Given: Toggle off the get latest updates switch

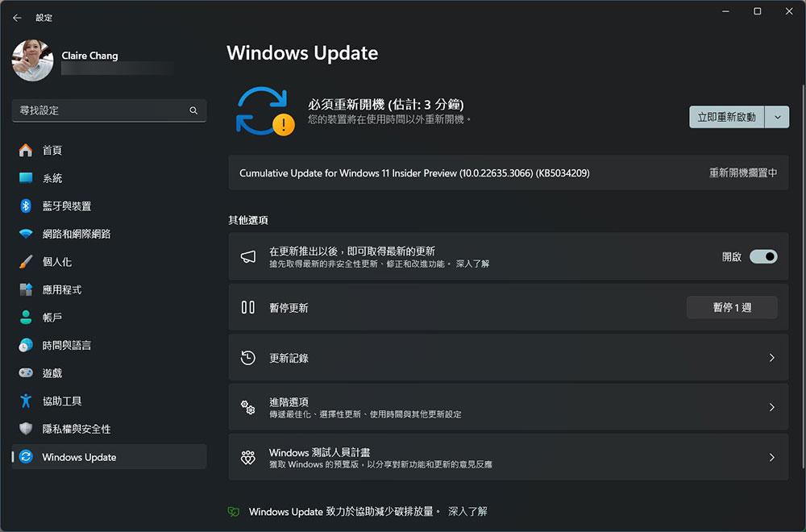Looking at the screenshot, I should point(762,257).
